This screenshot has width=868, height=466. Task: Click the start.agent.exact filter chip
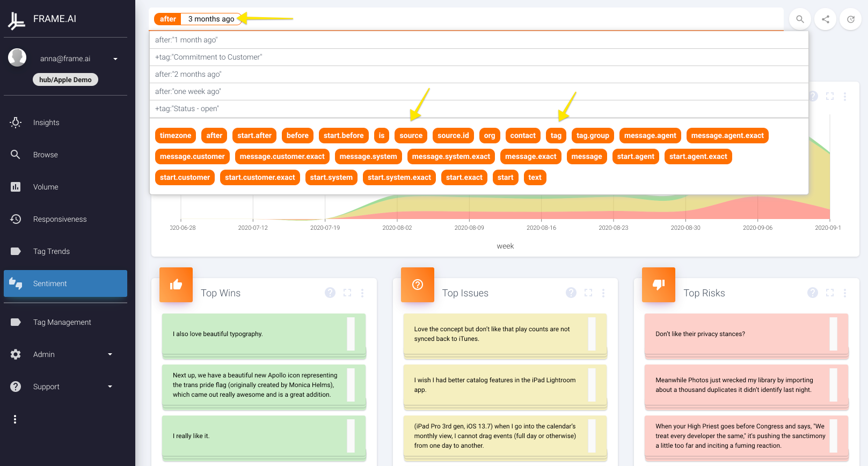click(698, 156)
